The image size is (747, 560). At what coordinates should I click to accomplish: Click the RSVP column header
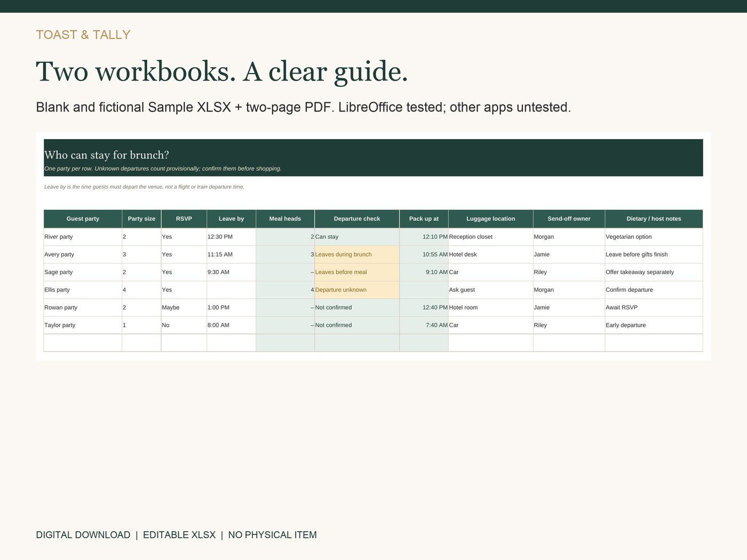pyautogui.click(x=184, y=219)
